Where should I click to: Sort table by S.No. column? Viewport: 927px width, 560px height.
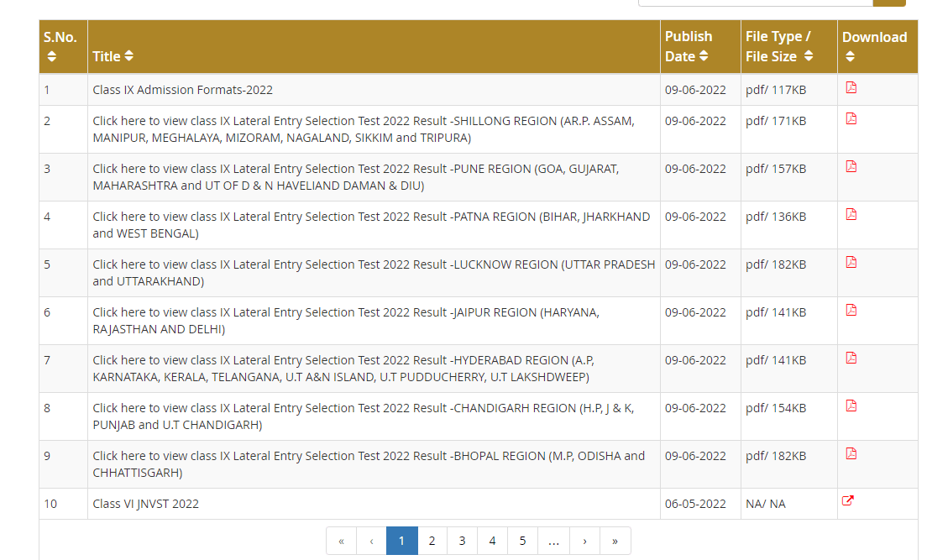click(52, 56)
